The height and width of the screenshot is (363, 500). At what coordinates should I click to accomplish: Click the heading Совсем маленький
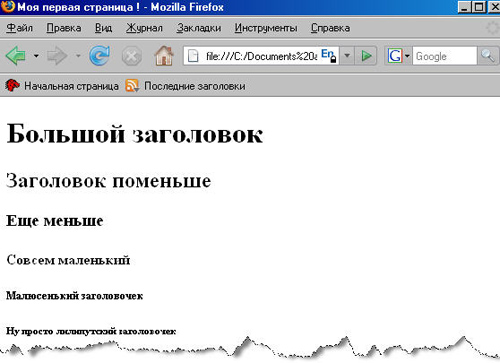(68, 260)
